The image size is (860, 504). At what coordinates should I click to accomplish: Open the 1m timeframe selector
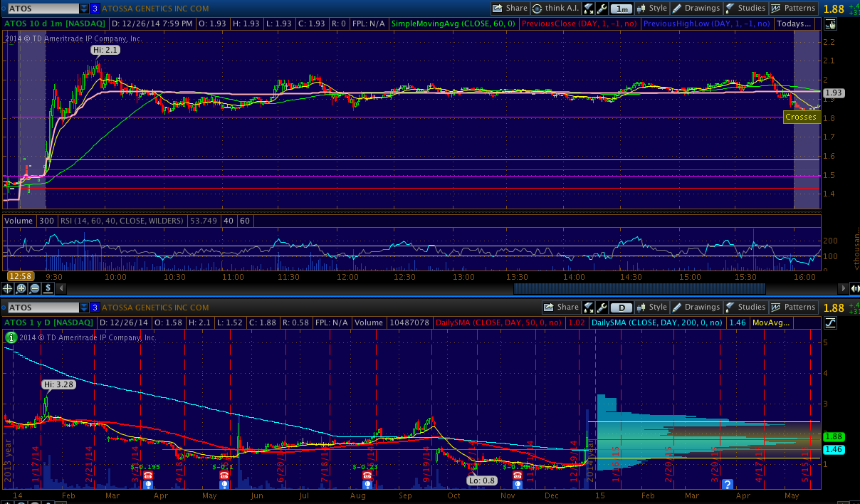622,9
